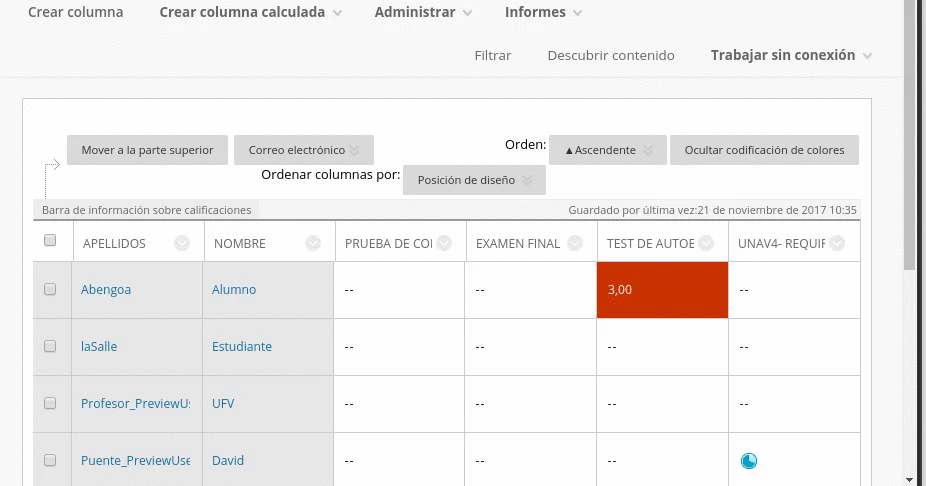Tick the checkbox for Abengoa row
The image size is (926, 486).
tap(50, 289)
